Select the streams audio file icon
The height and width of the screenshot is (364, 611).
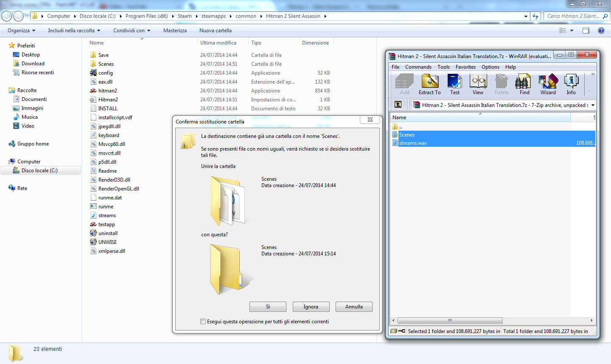coord(93,216)
